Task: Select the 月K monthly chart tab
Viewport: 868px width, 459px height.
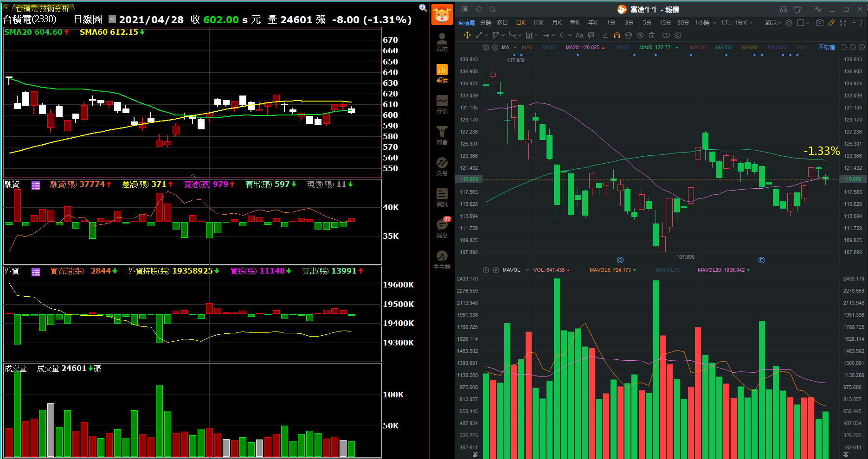Action: [557, 23]
